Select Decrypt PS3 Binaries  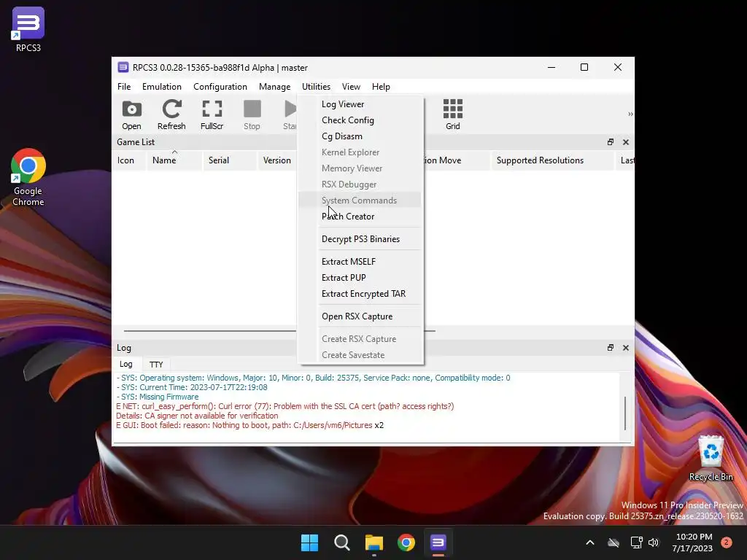[360, 239]
